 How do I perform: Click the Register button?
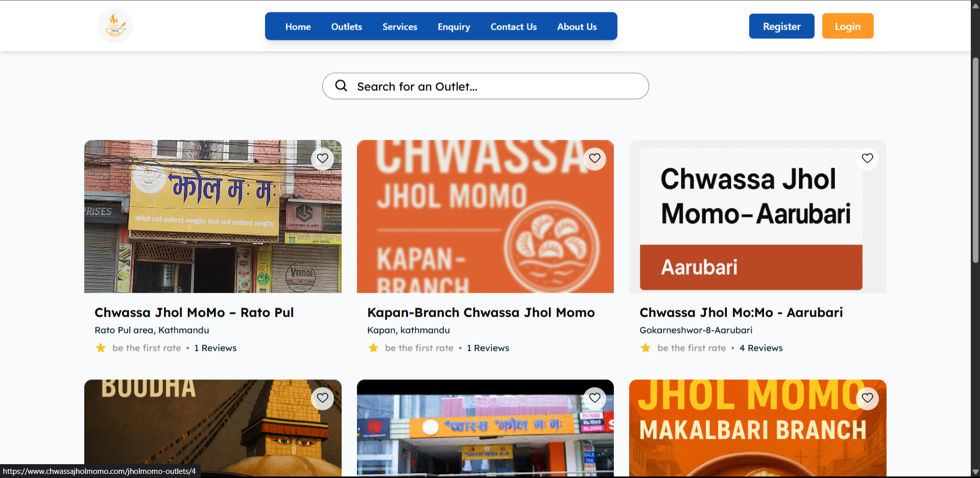pyautogui.click(x=781, y=26)
